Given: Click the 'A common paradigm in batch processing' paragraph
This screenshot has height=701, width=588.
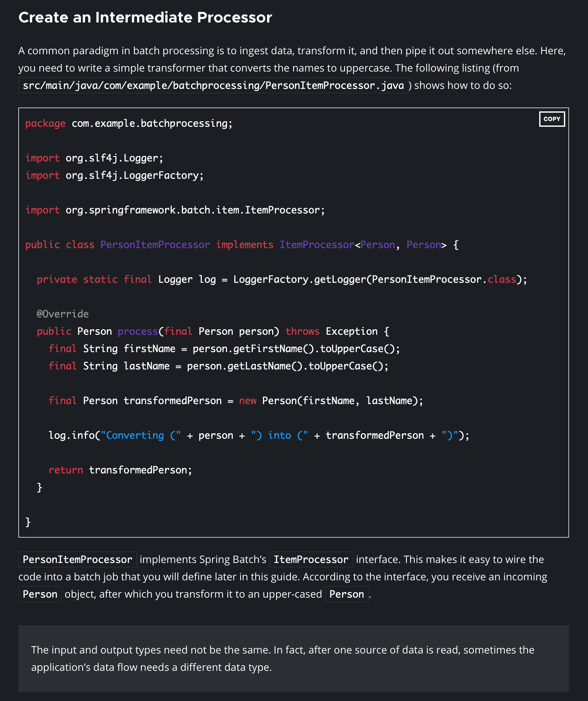Looking at the screenshot, I should (292, 68).
